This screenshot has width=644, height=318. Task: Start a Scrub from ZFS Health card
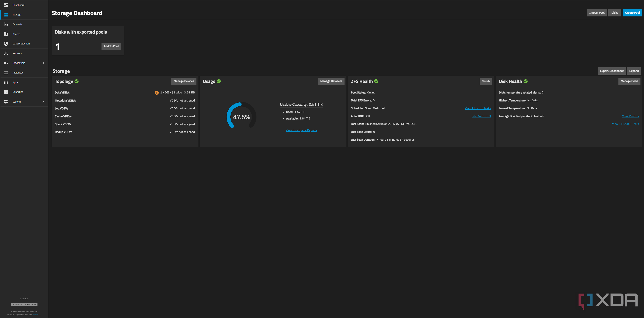tap(486, 81)
